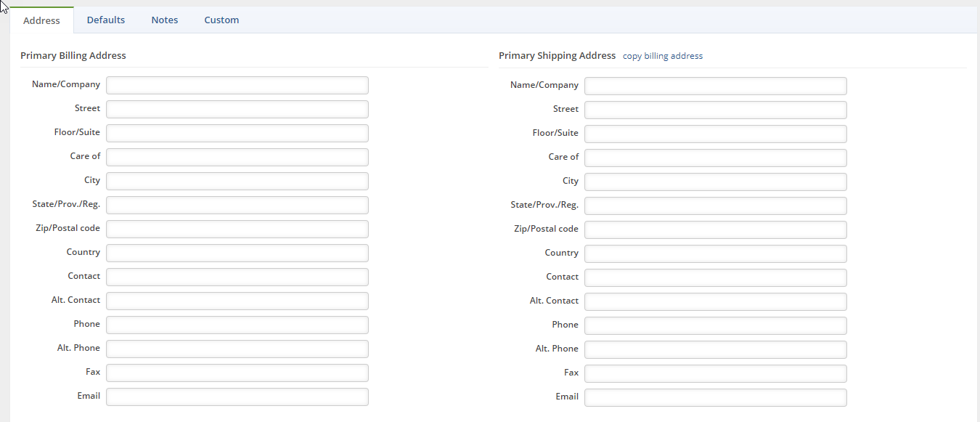The height and width of the screenshot is (422, 980).
Task: Select the Custom tab
Action: [x=221, y=20]
